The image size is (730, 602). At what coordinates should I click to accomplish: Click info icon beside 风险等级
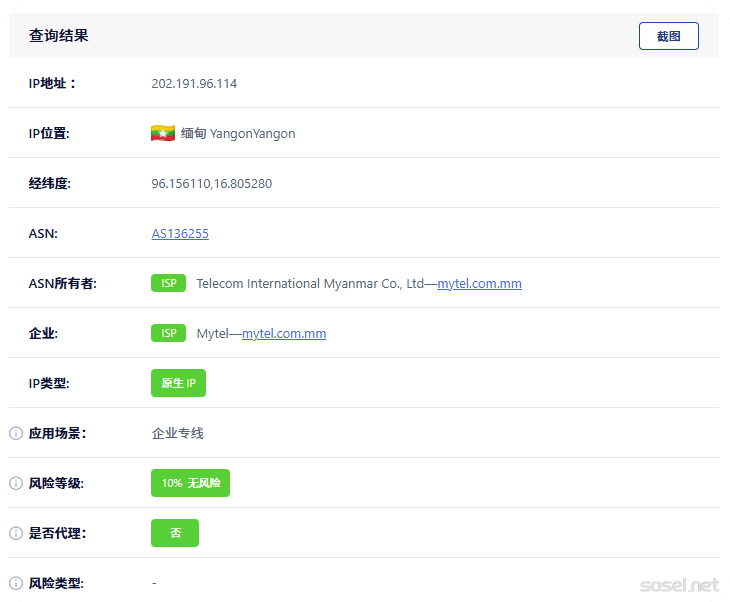(16, 484)
